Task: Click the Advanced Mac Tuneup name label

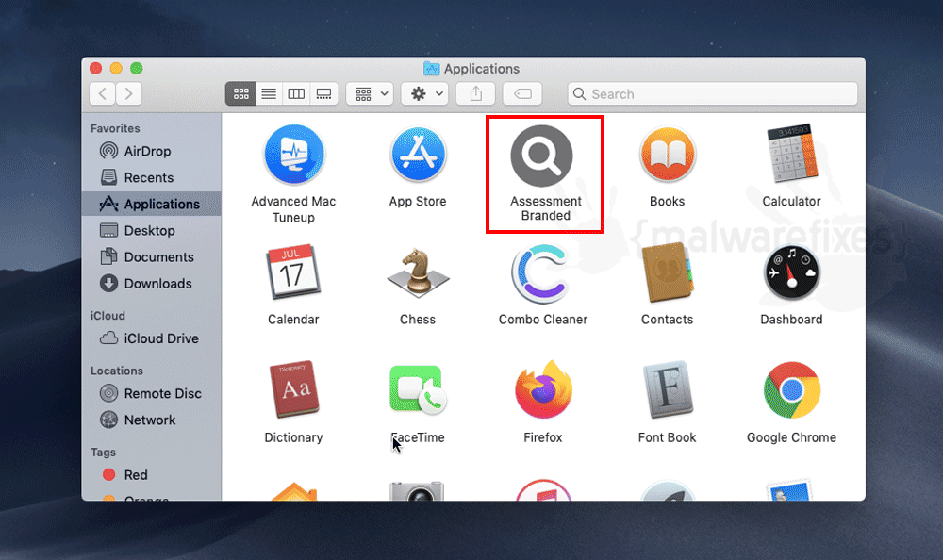Action: [293, 209]
